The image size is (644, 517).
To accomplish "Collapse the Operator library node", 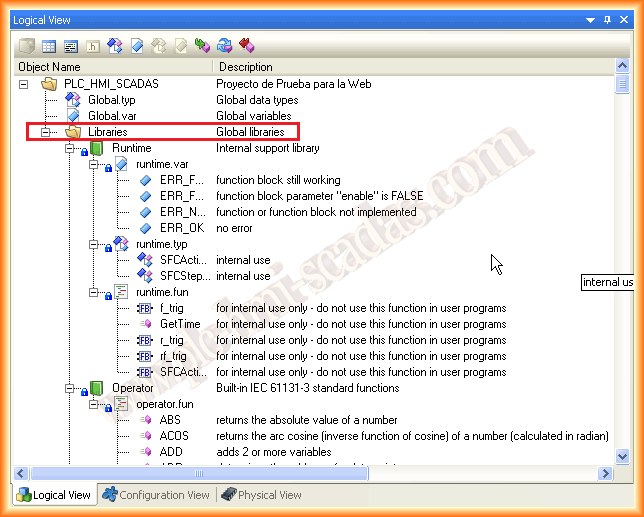I will pos(70,388).
